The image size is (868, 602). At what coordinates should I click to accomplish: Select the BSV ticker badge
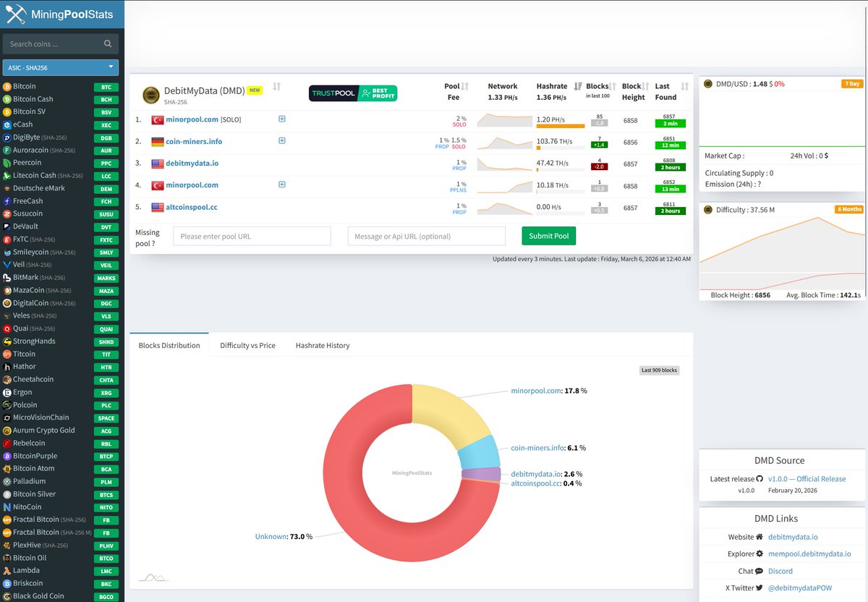pos(106,112)
